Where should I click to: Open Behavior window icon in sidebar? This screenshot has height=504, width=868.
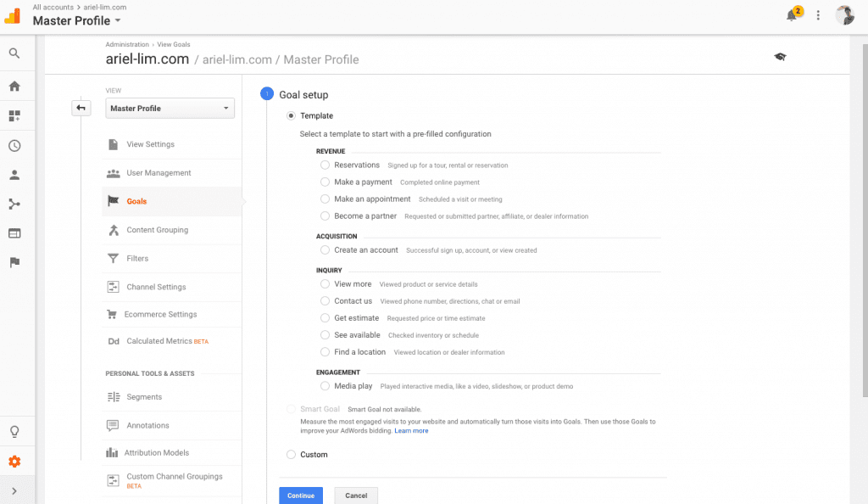14,233
